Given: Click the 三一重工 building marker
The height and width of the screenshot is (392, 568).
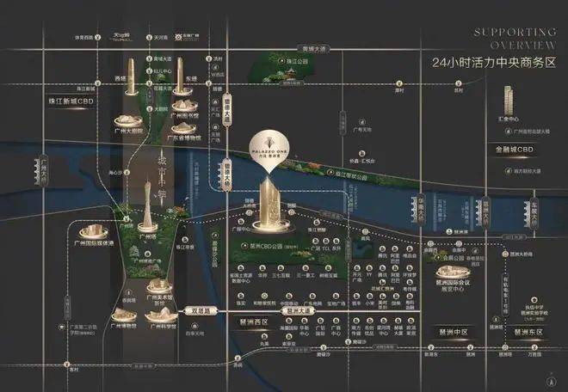Looking at the screenshot, I should click(306, 268).
